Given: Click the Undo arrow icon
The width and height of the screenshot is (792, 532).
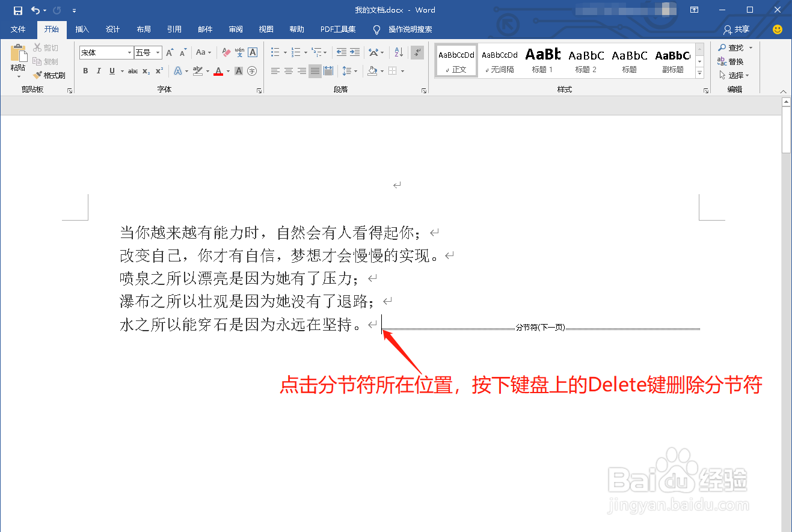Looking at the screenshot, I should tap(35, 10).
